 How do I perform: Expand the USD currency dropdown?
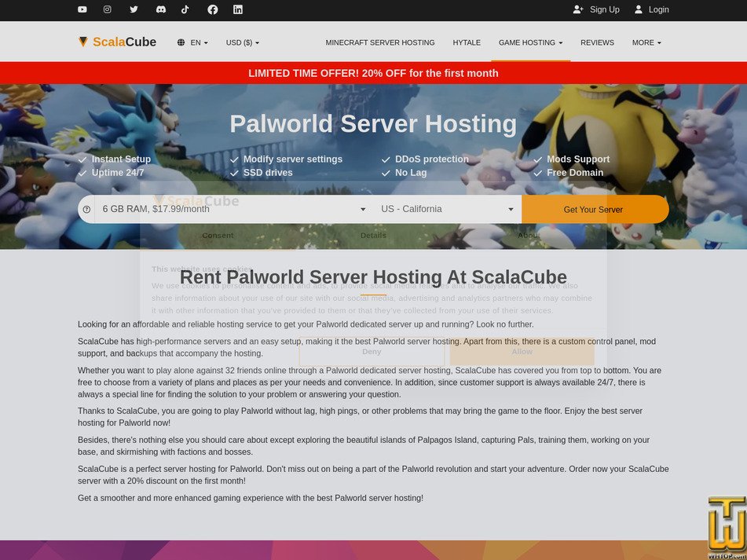pyautogui.click(x=242, y=42)
